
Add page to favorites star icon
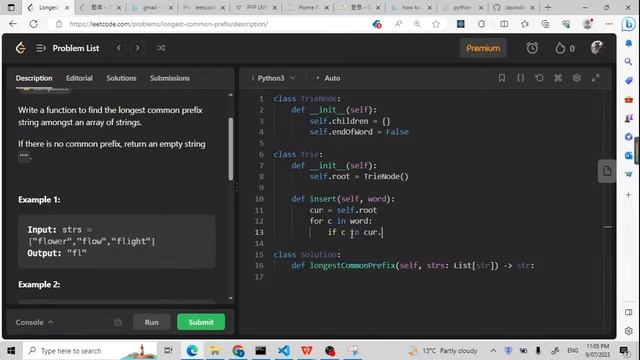[436, 24]
